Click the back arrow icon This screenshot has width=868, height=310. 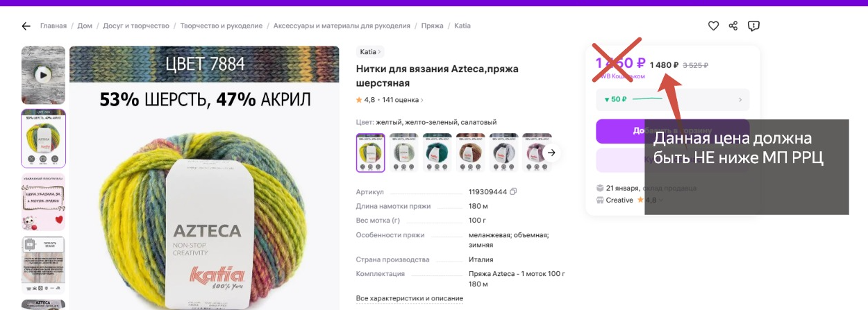click(x=26, y=26)
